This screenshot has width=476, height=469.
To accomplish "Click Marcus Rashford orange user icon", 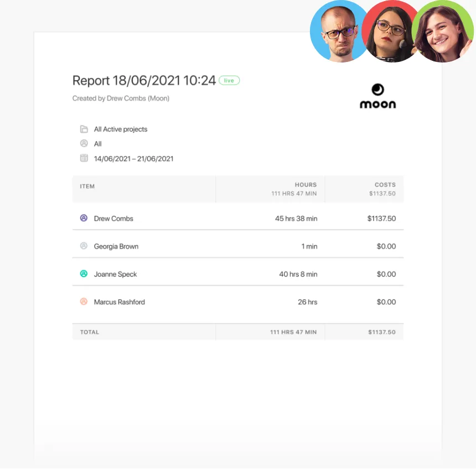I will click(84, 301).
